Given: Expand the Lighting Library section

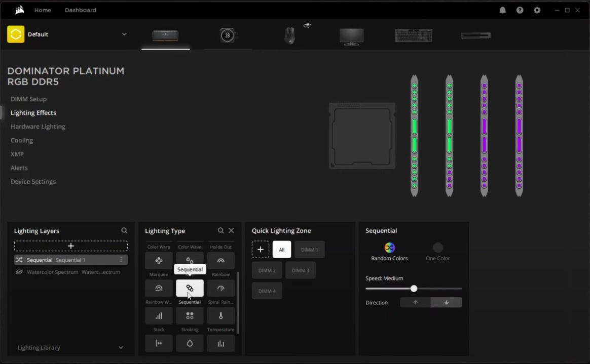Looking at the screenshot, I should (x=121, y=347).
